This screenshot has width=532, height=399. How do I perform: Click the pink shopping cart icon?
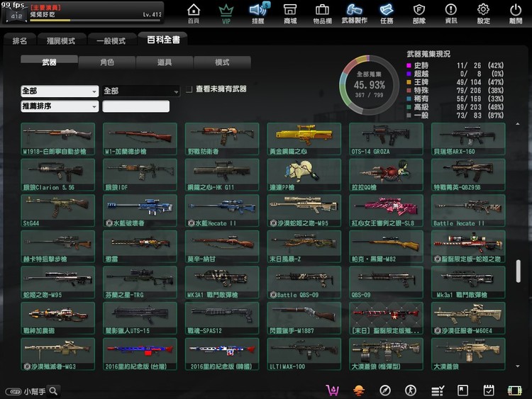331,390
